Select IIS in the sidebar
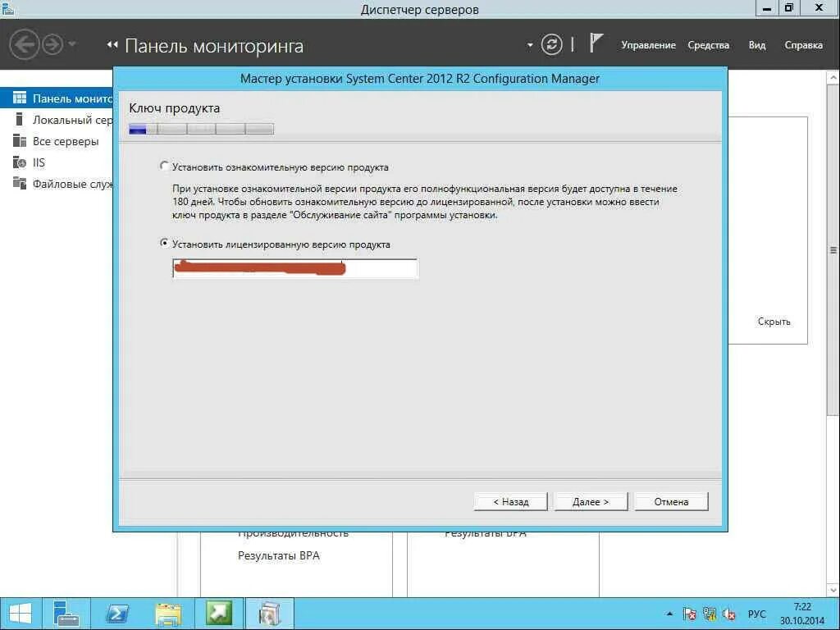Image resolution: width=840 pixels, height=630 pixels. click(57, 163)
